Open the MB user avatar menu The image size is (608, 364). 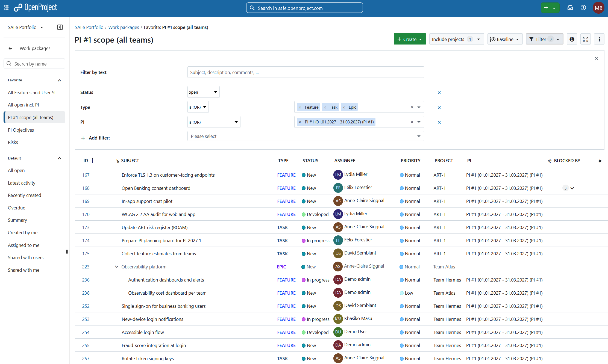coord(598,8)
